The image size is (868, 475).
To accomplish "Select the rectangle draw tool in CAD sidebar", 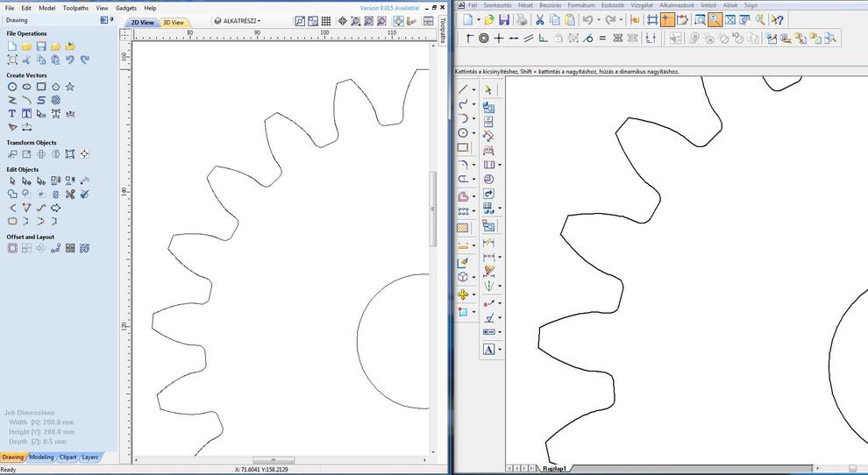I will 463,148.
